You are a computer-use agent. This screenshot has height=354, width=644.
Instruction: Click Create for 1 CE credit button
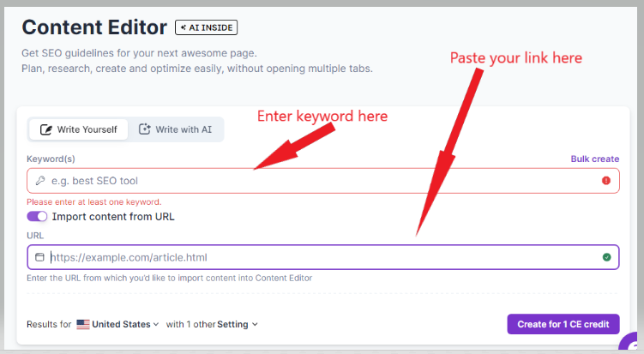[x=563, y=325]
